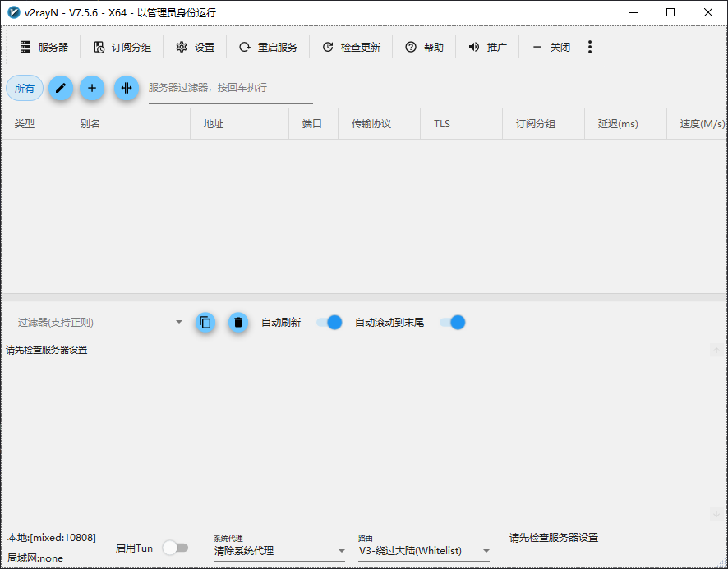Click the plus add group button
Screen dimensions: 728x569
(92, 88)
